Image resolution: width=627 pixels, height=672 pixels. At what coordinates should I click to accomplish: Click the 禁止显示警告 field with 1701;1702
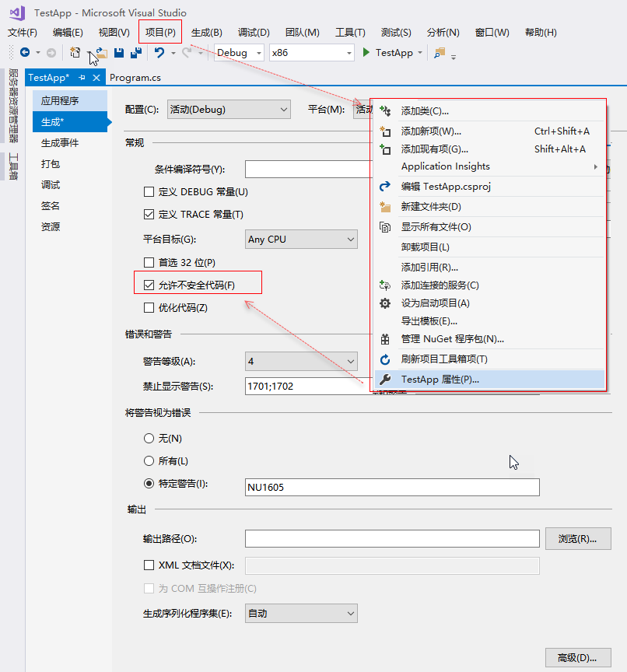click(308, 386)
